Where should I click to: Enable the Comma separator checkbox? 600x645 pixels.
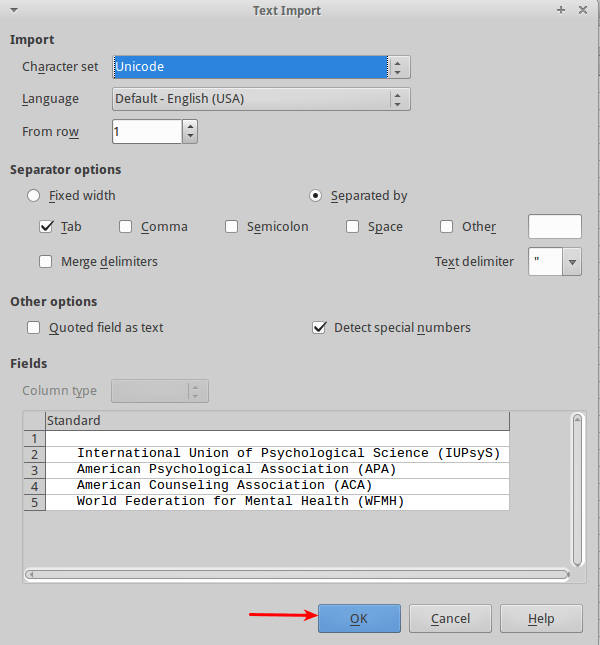(126, 227)
